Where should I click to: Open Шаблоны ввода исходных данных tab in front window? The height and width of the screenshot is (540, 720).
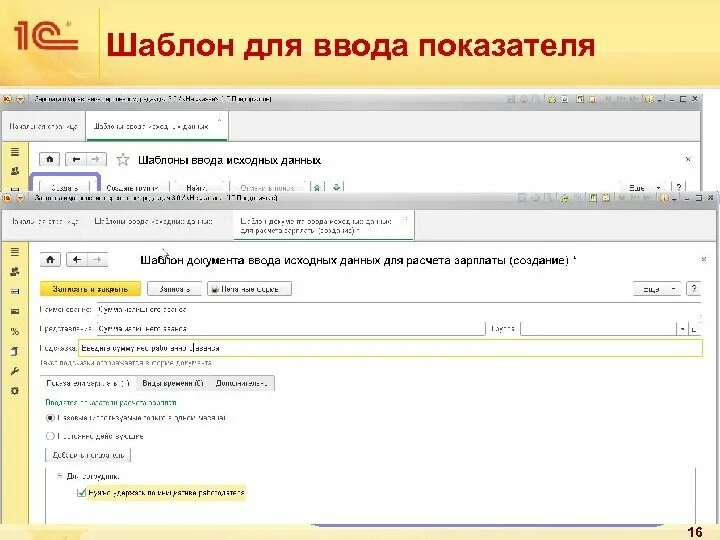(153, 221)
